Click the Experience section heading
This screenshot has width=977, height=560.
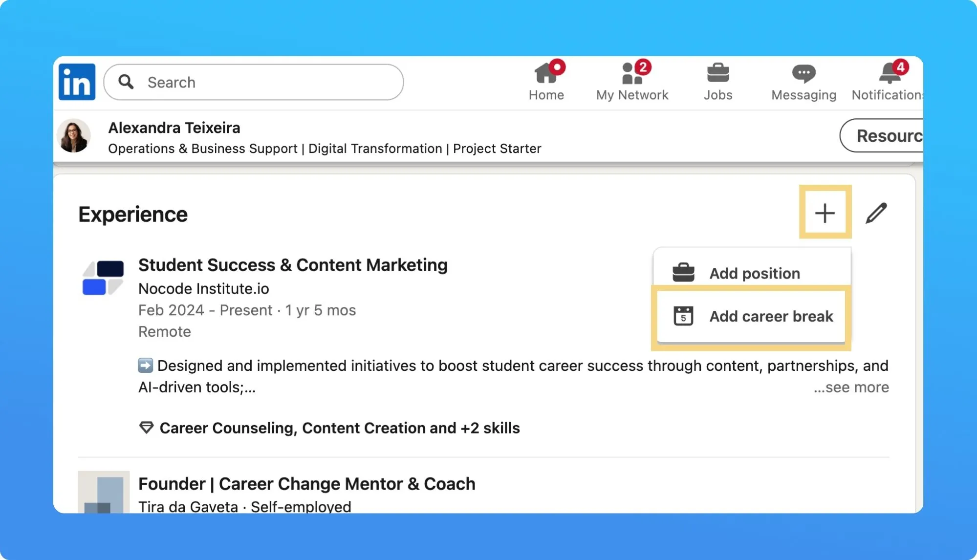pyautogui.click(x=133, y=215)
